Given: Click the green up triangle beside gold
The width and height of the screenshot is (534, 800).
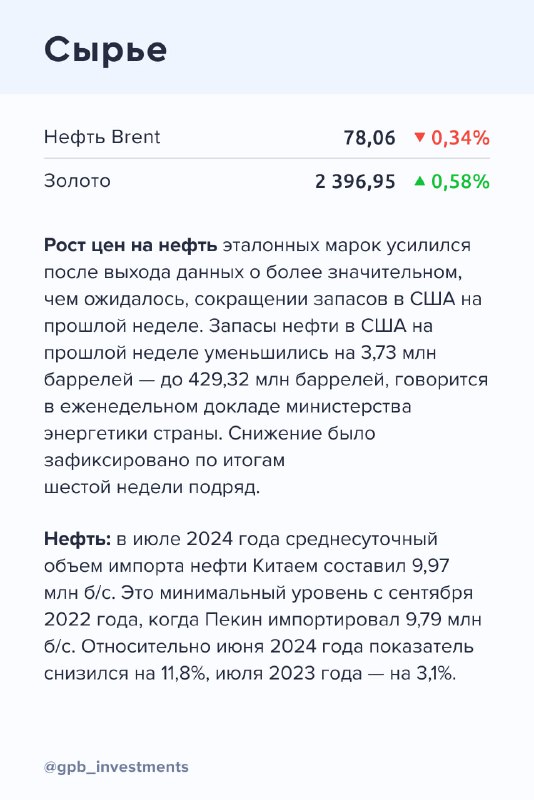Looking at the screenshot, I should tap(420, 181).
